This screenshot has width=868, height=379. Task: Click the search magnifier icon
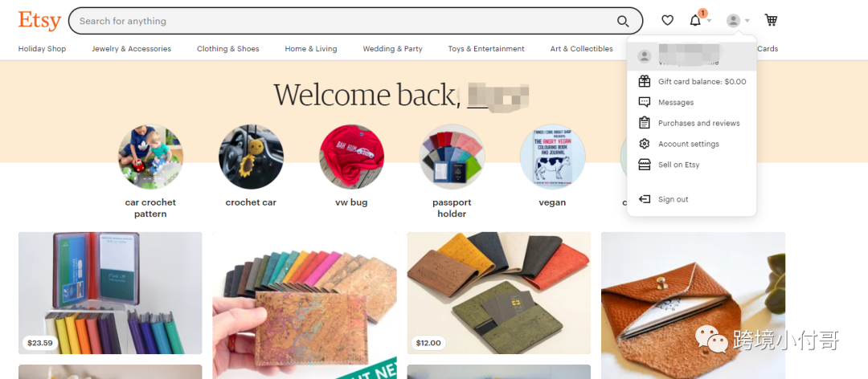pos(623,21)
